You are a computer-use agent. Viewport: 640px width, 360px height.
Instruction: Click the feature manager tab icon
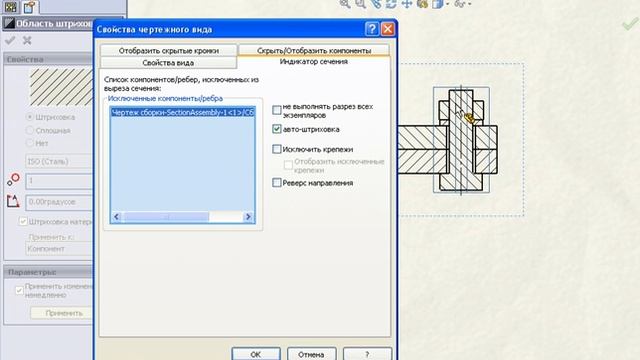(11, 7)
